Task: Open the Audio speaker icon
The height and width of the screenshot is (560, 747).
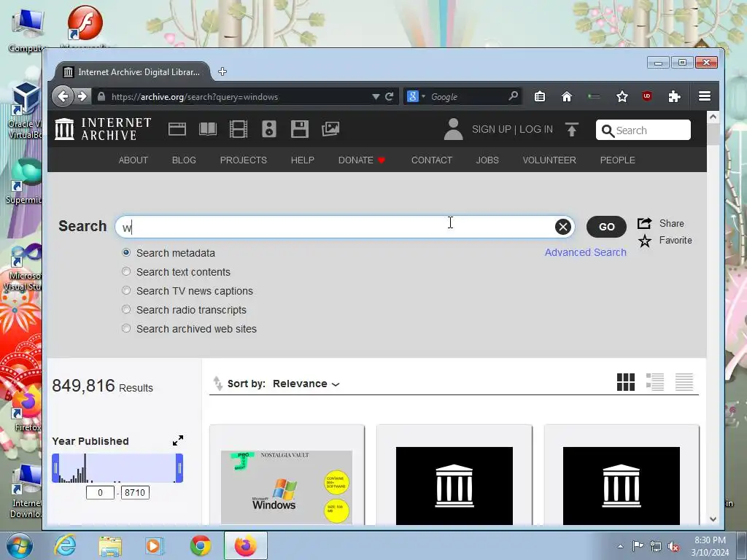Action: point(268,129)
